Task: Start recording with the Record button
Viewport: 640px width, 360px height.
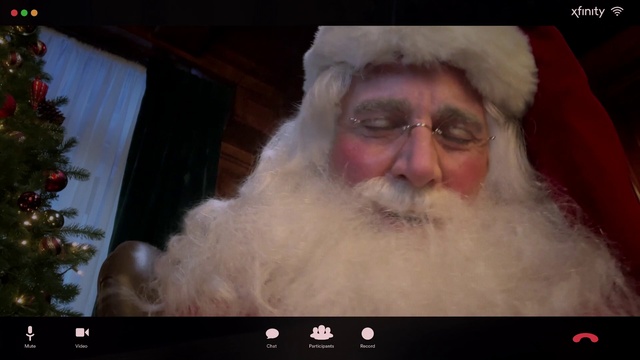Action: [367, 338]
